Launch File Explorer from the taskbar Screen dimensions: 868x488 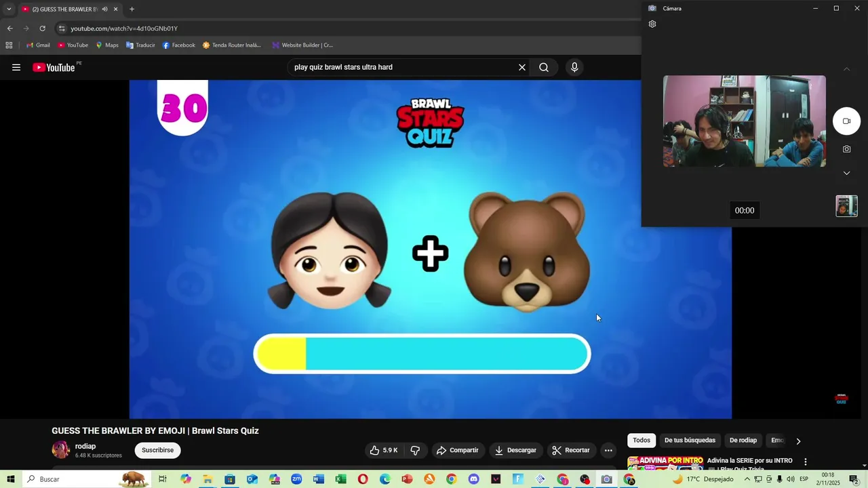click(208, 479)
